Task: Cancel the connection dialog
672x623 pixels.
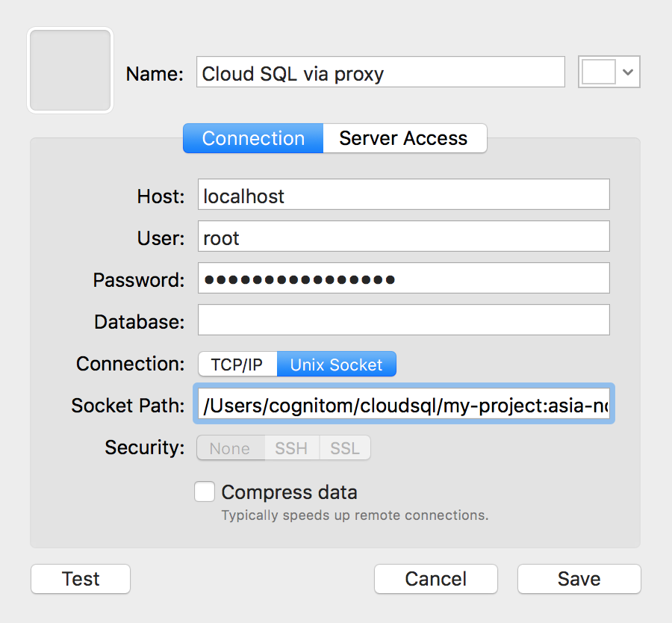Action: coord(435,578)
